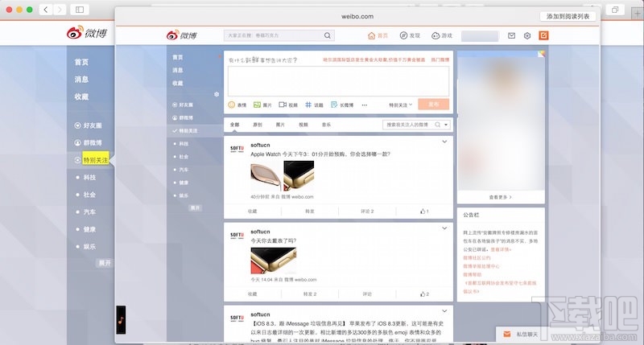Screen dimensions: 644x345
Task: Like the 今天你去戴表了吗 post
Action: tap(424, 294)
